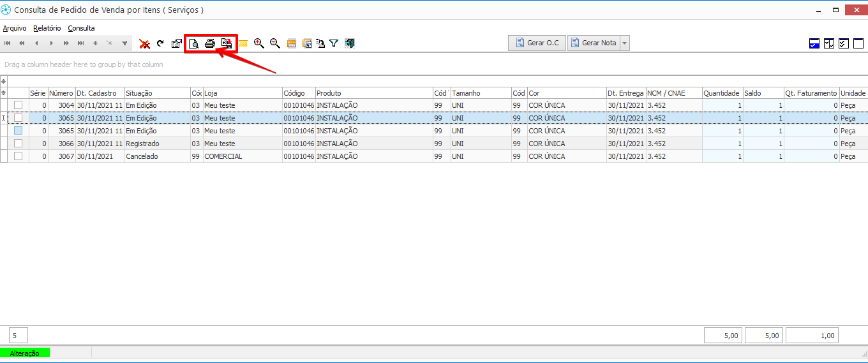Open Gerar Nota dropdown arrow
Image resolution: width=868 pixels, height=363 pixels.
tap(625, 43)
